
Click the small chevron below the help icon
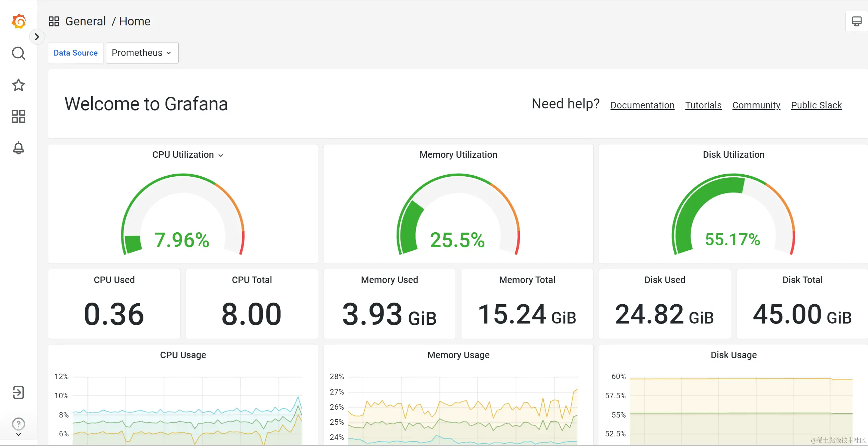pos(19,434)
